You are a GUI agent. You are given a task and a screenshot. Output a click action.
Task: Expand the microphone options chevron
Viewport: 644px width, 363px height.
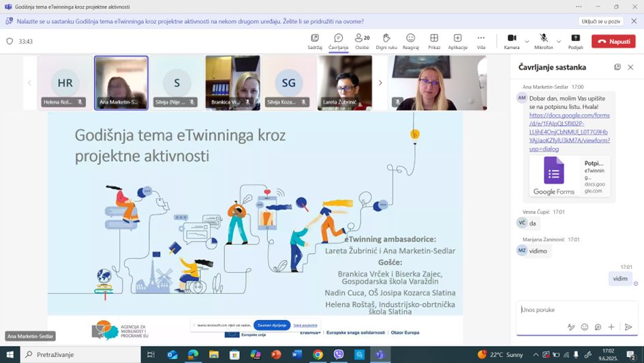click(x=559, y=42)
